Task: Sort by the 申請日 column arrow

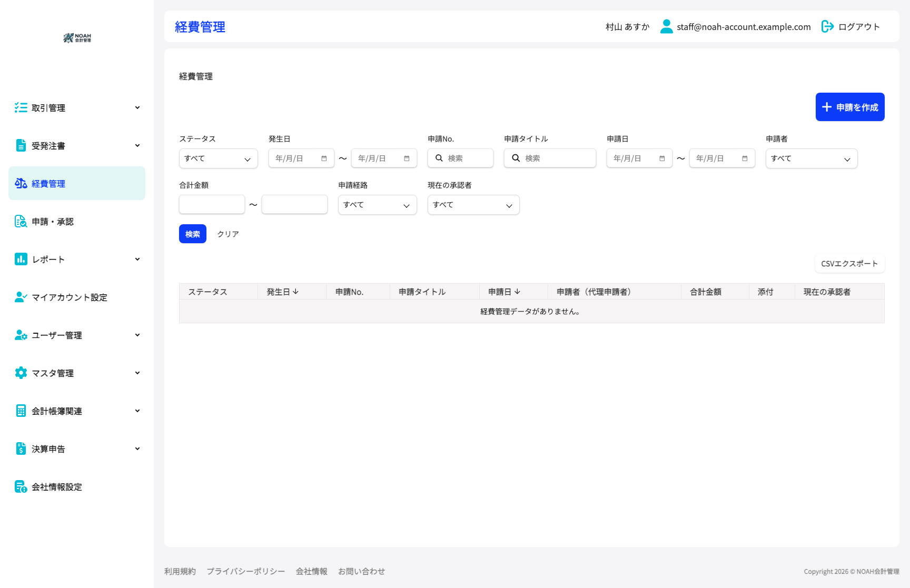Action: point(517,292)
